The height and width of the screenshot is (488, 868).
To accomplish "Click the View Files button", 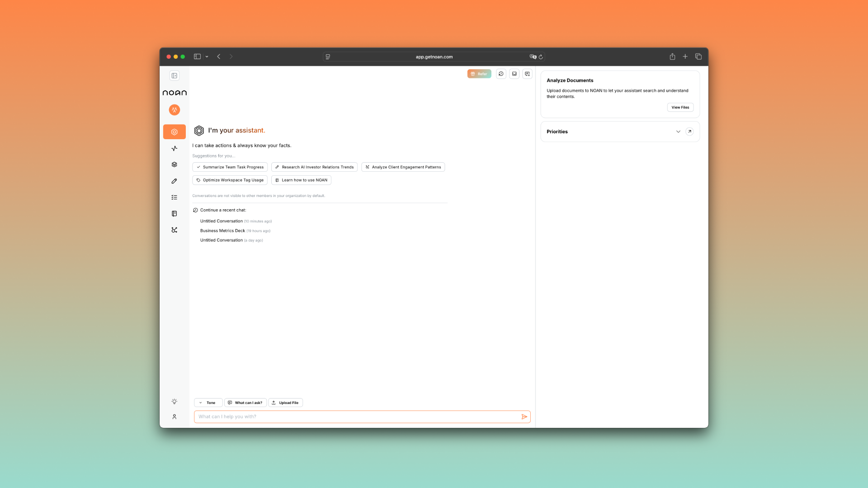I will point(680,107).
